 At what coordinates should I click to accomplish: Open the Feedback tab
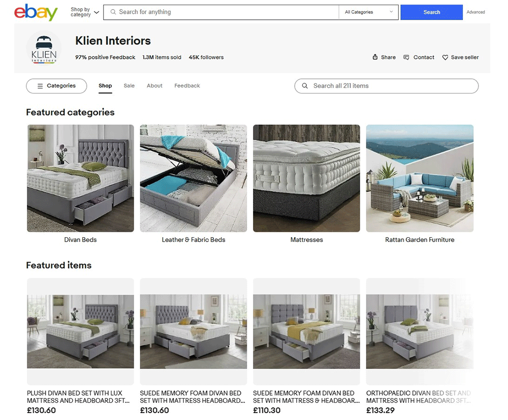click(187, 86)
